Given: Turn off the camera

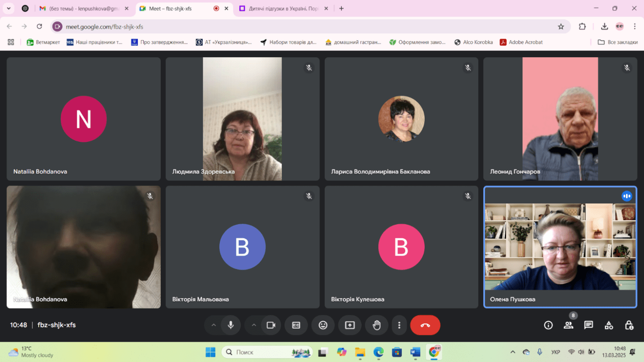Looking at the screenshot, I should click(271, 325).
